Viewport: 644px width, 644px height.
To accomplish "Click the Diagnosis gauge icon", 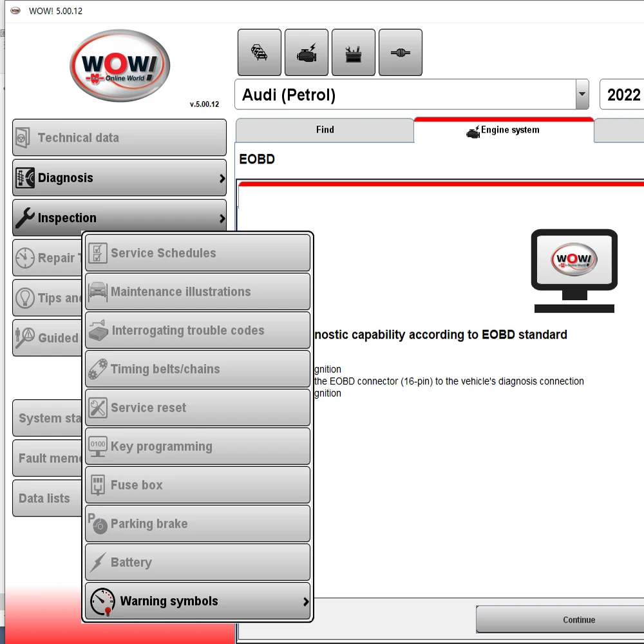I will coord(25,178).
